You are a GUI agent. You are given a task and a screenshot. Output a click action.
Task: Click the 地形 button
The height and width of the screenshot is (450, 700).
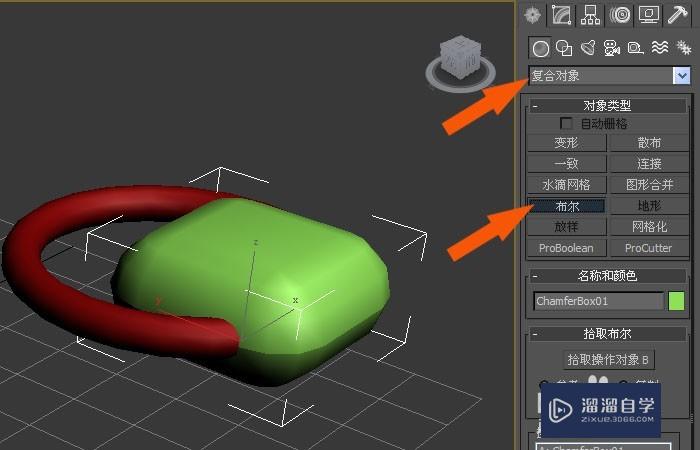(649, 206)
